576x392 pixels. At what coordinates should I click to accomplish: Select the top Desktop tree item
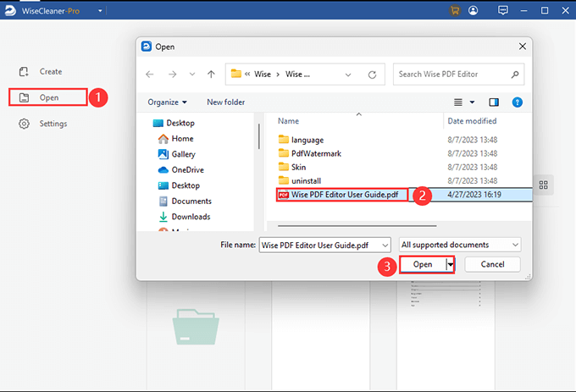pyautogui.click(x=174, y=123)
